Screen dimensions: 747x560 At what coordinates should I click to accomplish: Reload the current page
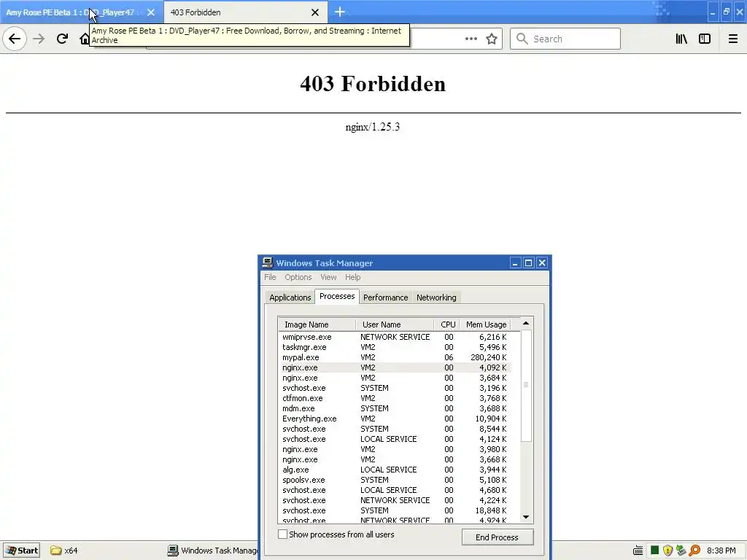(x=62, y=39)
